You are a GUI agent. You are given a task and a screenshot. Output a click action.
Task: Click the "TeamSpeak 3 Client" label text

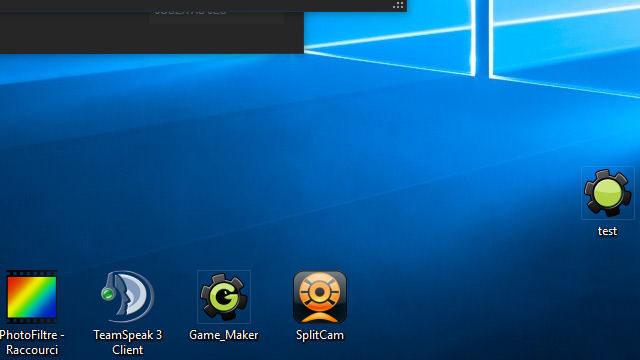[128, 342]
